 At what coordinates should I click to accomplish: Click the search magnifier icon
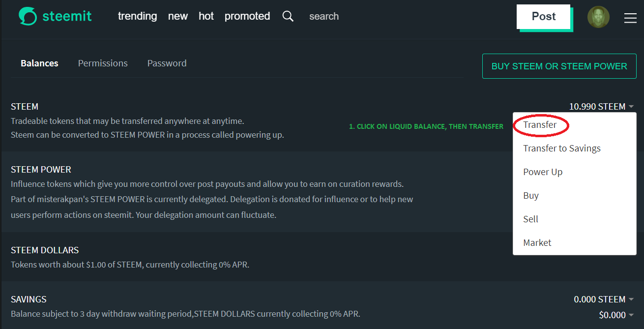288,16
